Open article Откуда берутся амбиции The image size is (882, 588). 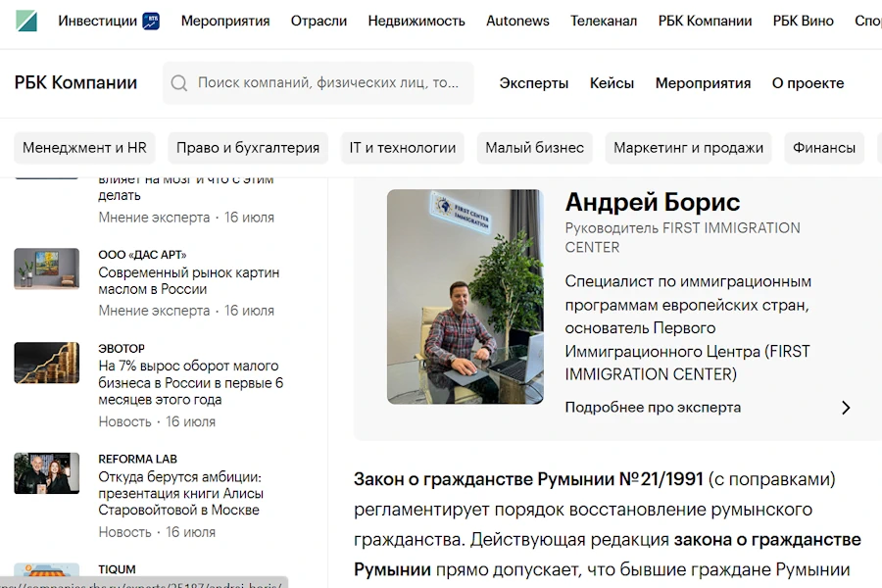(x=180, y=493)
